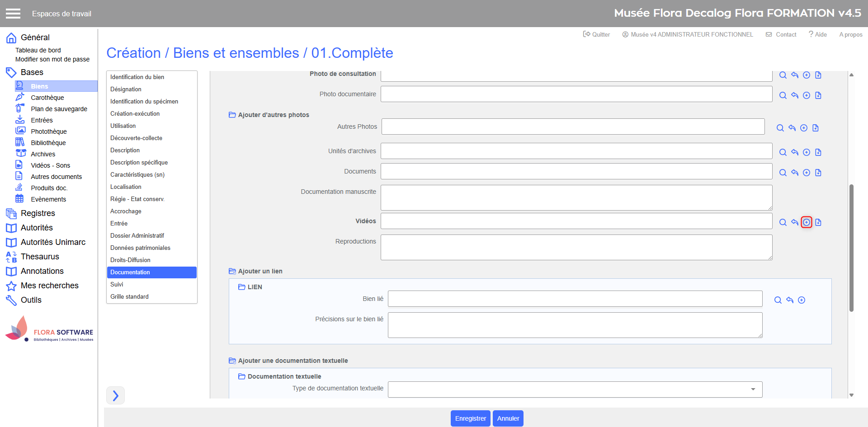The image size is (868, 427).
Task: Click the Annuler button
Action: (x=508, y=418)
